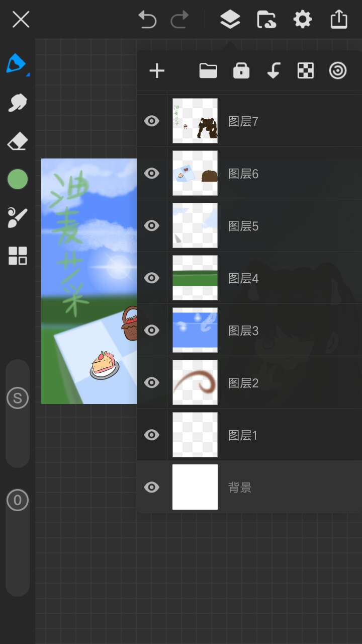
Task: Lock the selected layer
Action: coord(241,71)
